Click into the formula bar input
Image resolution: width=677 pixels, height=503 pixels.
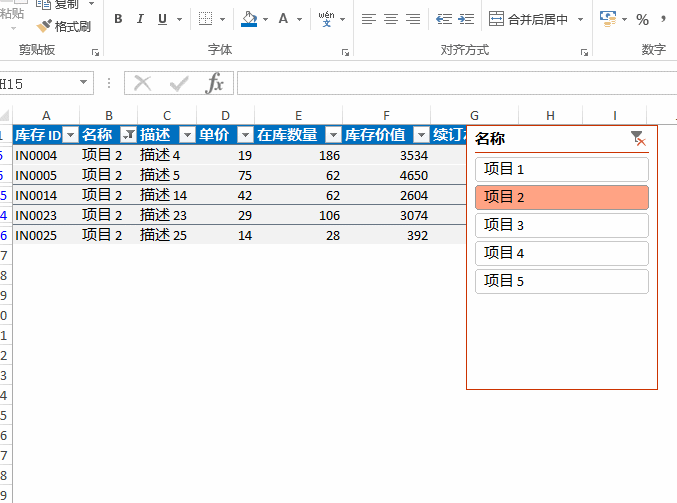pos(450,84)
